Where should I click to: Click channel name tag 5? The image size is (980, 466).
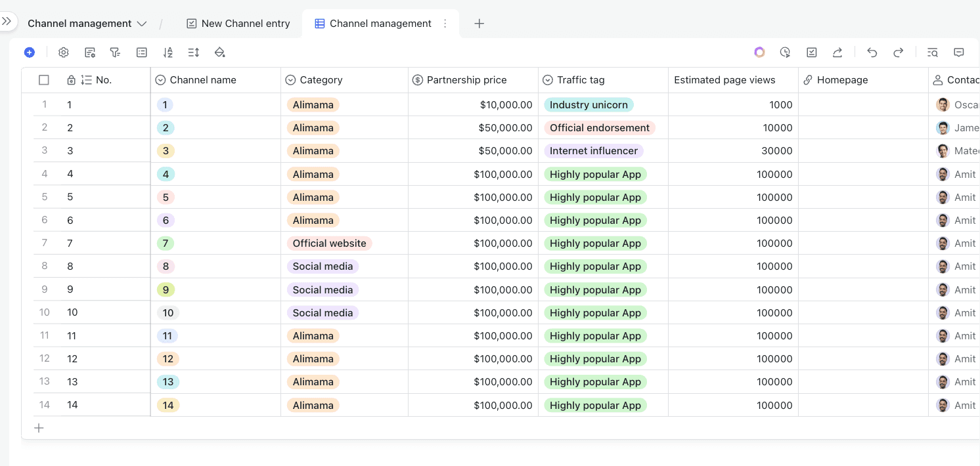[x=166, y=197]
